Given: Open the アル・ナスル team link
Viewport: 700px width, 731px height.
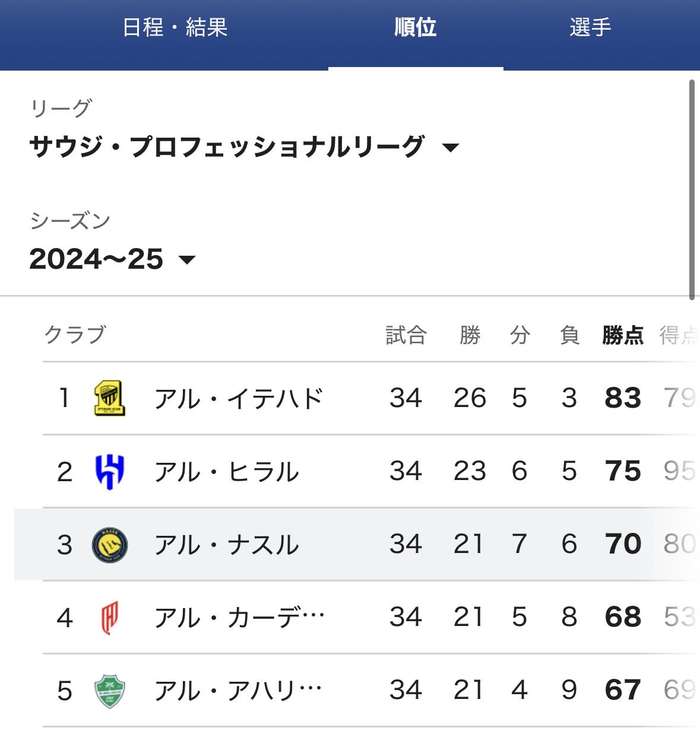Looking at the screenshot, I should [227, 545].
